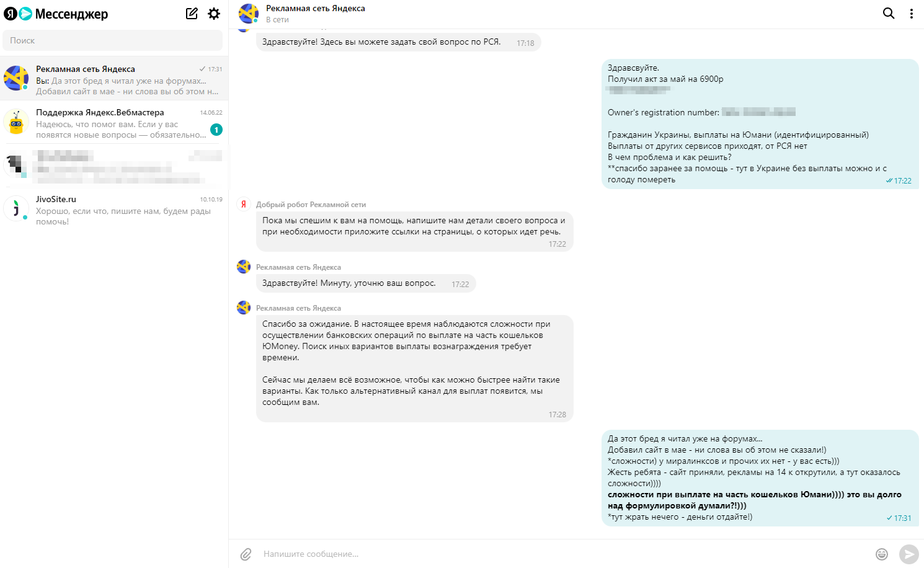This screenshot has height=568, width=924.
Task: Focus the Поиск search field
Action: click(113, 40)
